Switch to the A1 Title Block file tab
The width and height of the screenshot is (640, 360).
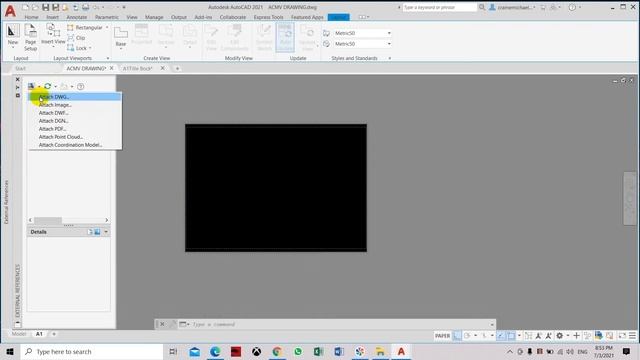click(x=138, y=69)
